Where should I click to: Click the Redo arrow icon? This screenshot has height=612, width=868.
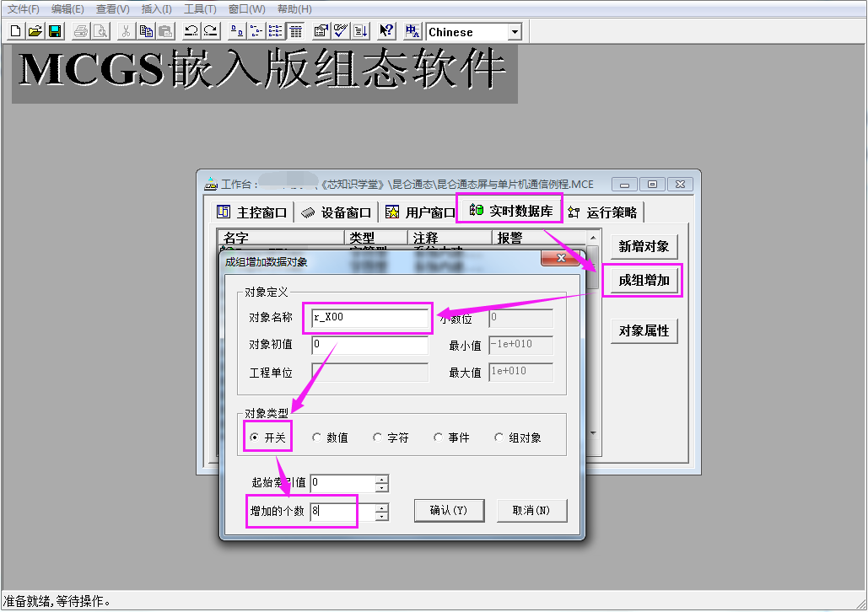(210, 31)
